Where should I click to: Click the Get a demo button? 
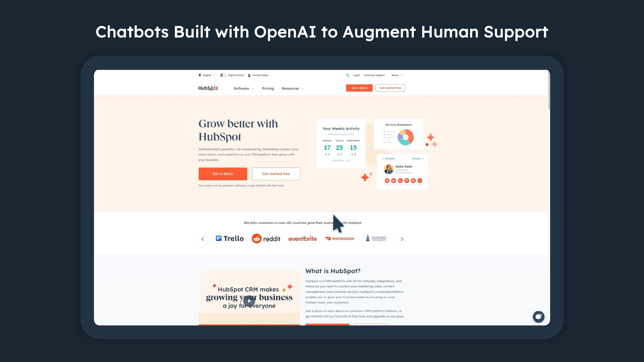(x=222, y=173)
